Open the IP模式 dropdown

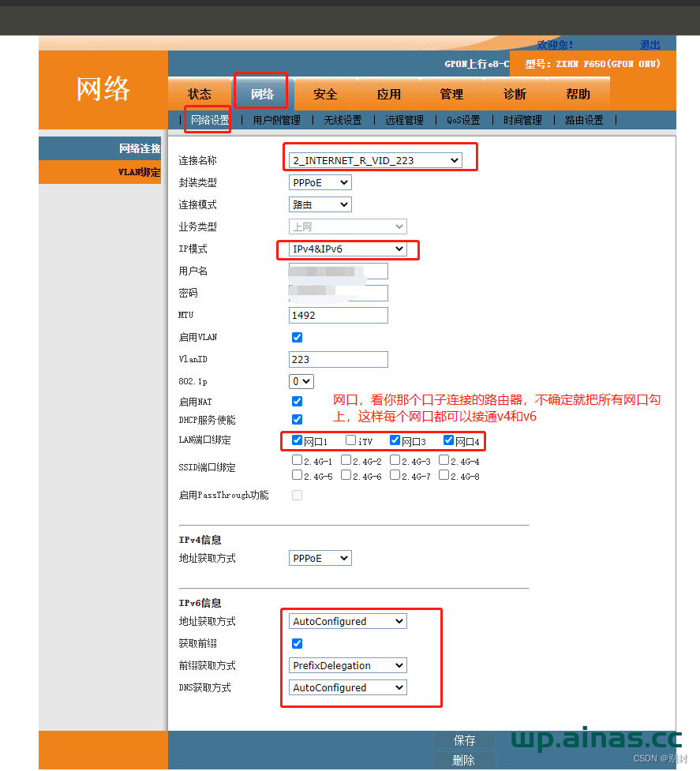[x=347, y=249]
